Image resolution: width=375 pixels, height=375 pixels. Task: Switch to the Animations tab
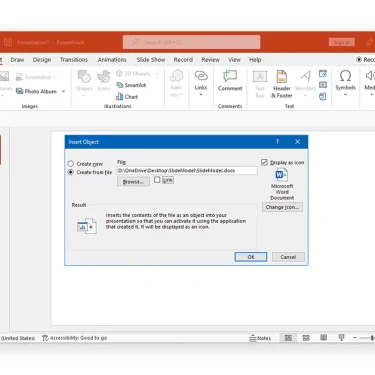click(112, 60)
